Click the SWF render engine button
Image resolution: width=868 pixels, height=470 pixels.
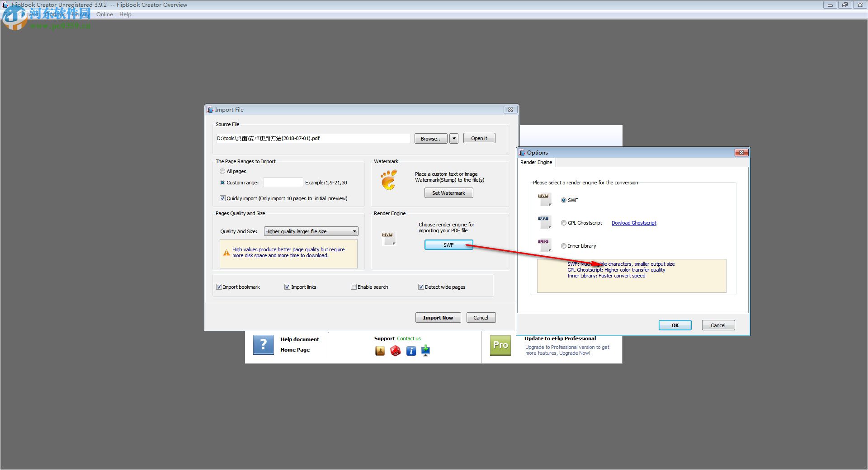448,245
